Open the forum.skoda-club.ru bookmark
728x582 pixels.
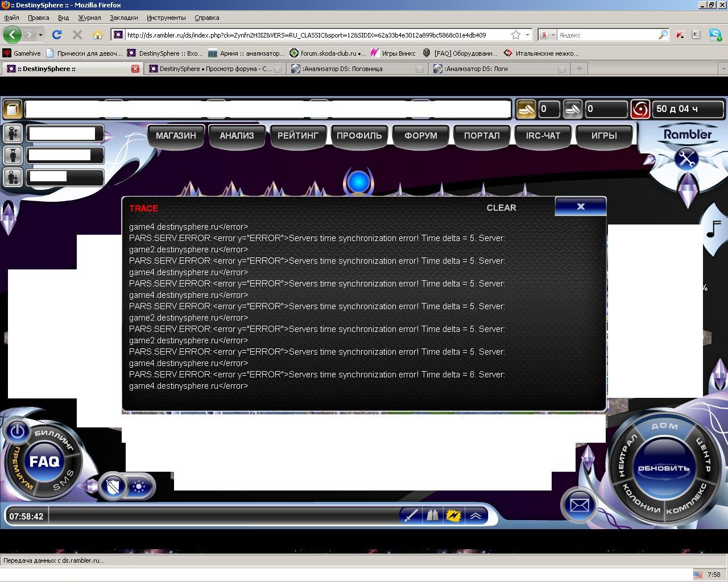point(328,53)
